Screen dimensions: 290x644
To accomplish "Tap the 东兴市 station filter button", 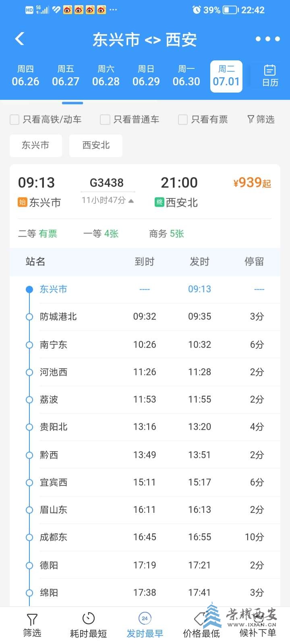I will [36, 145].
